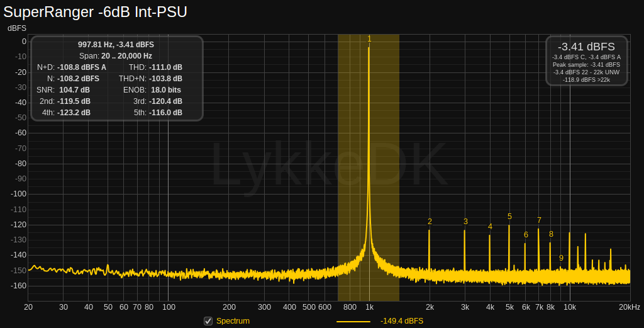Image resolution: width=644 pixels, height=328 pixels.
Task: Click harmonic marker 4 at 4k
Action: [490, 227]
